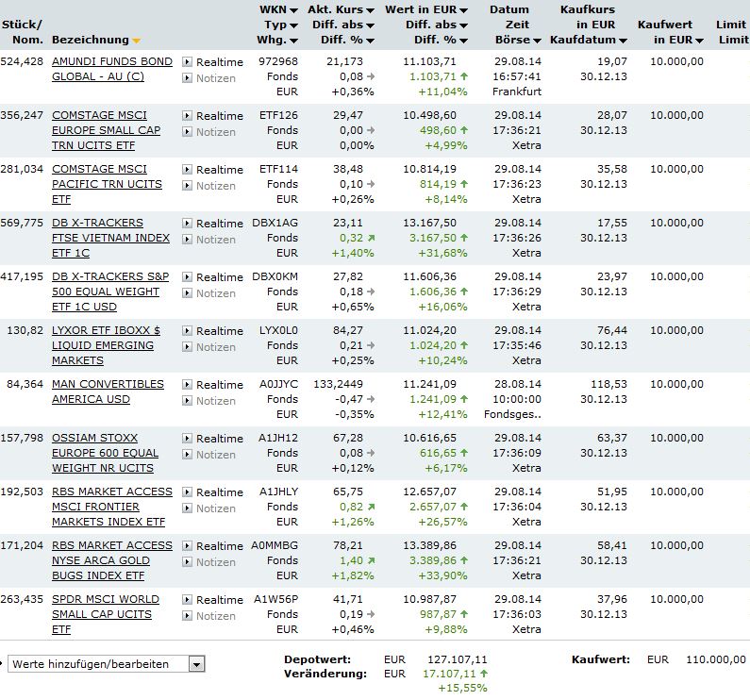The image size is (750, 700).
Task: Open Realtime arrow icon for Comstage MSCI Pacific
Action: coord(187,170)
